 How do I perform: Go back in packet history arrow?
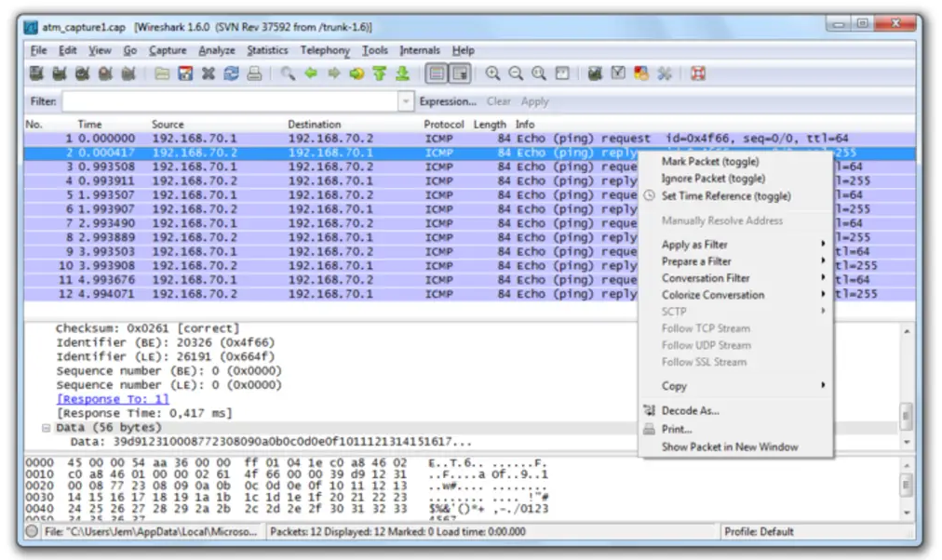click(311, 73)
